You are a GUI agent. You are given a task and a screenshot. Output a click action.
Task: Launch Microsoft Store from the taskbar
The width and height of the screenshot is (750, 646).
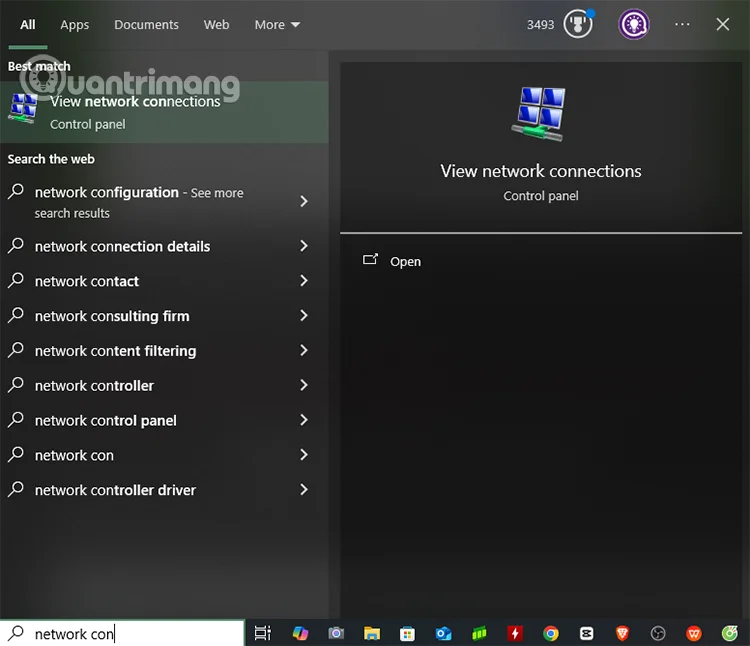tap(408, 634)
